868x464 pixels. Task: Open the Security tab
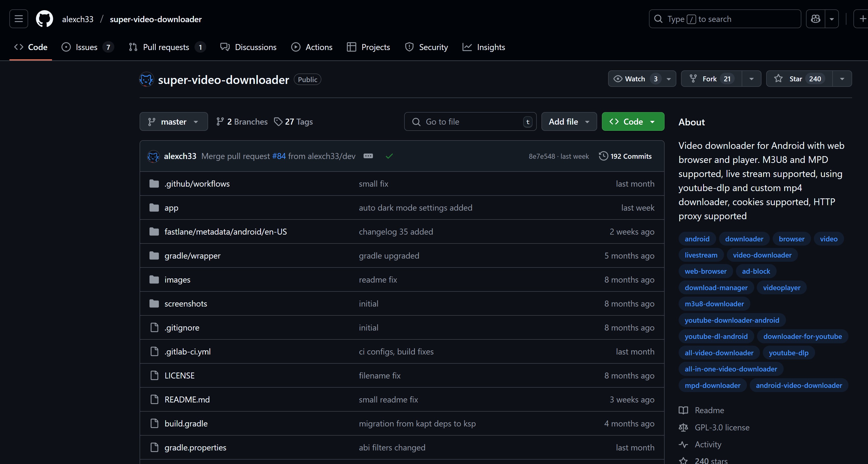tap(427, 47)
